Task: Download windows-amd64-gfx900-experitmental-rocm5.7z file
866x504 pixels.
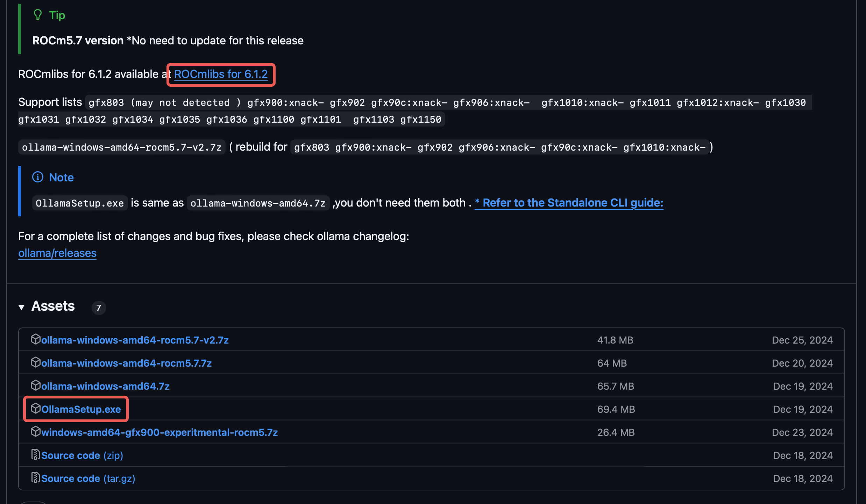Action: coord(159,432)
